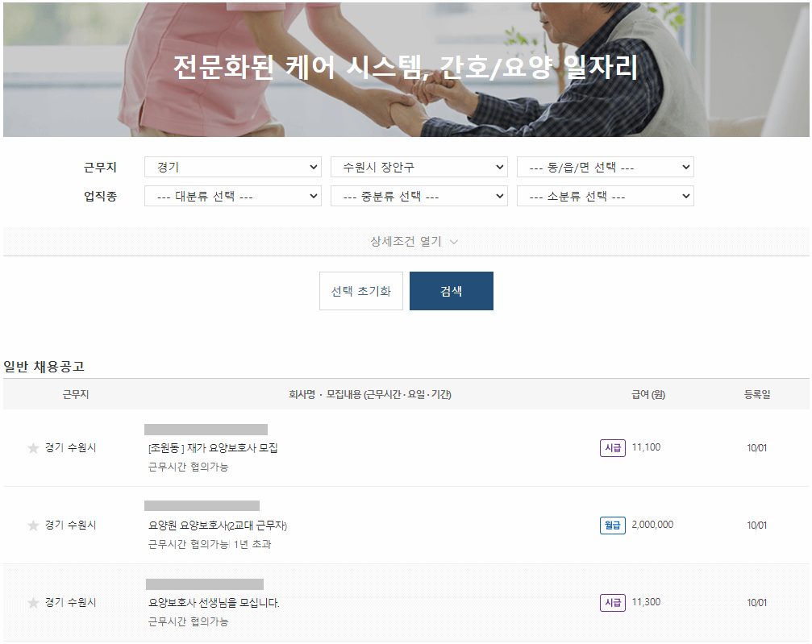Click the 11,300 hourly wage value

click(x=646, y=602)
